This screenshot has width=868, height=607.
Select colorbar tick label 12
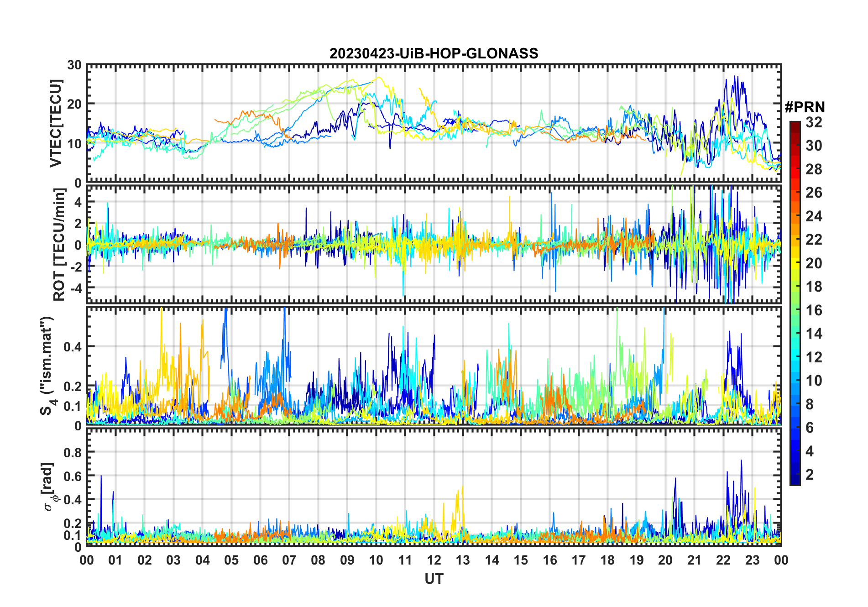814,357
